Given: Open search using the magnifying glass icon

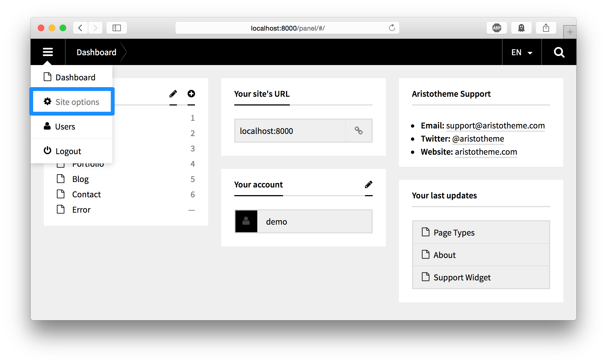Looking at the screenshot, I should click(559, 52).
